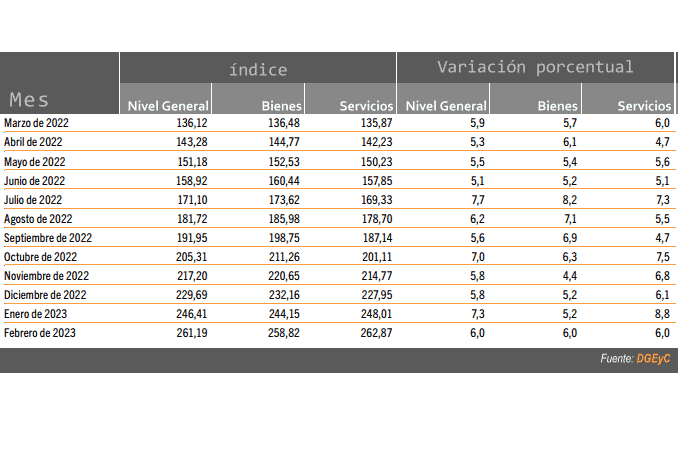Click the 8,2 Bienes variation value
This screenshot has width=678, height=452.
coord(569,200)
